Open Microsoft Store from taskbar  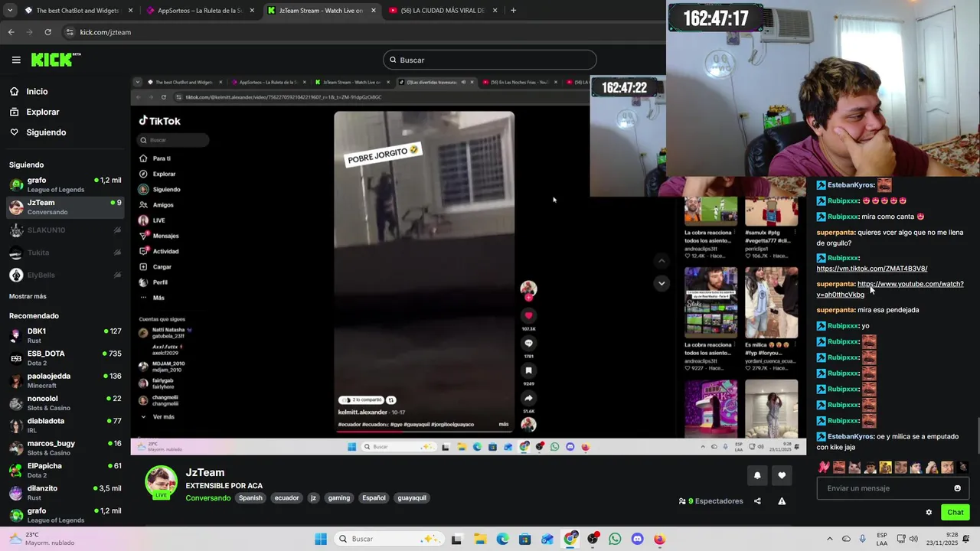coord(524,539)
